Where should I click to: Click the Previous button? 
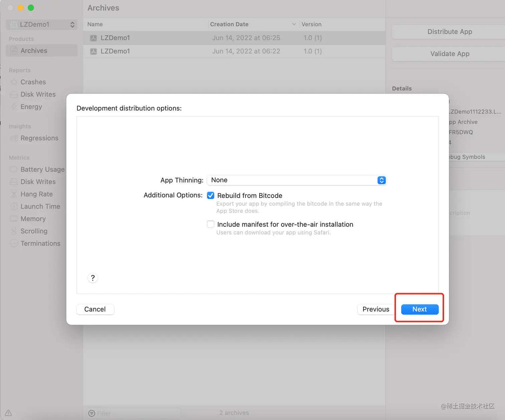pos(376,309)
